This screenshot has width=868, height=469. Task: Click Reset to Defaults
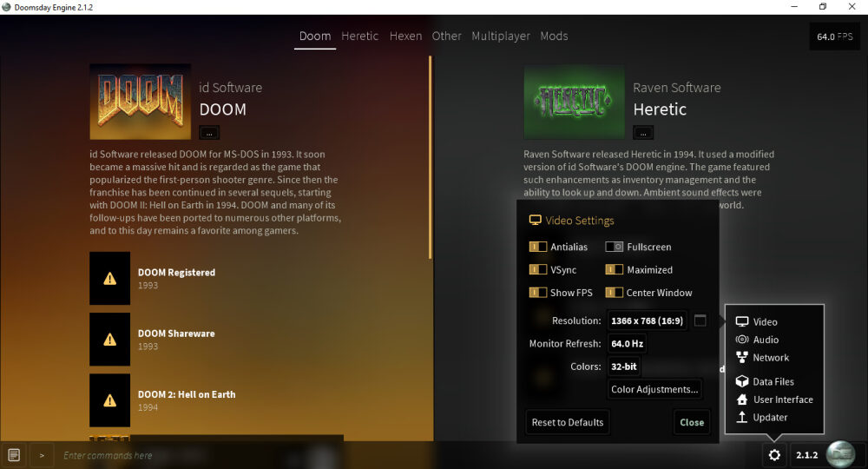coord(568,422)
